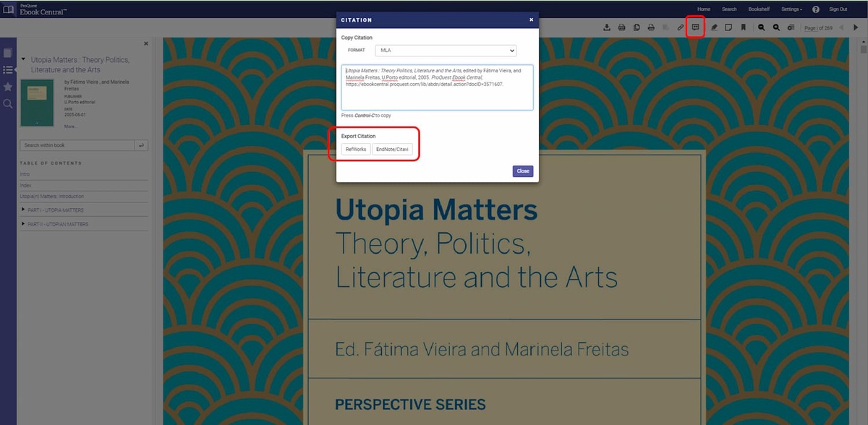Open the add note tool
This screenshot has width=868, height=425.
(x=730, y=27)
